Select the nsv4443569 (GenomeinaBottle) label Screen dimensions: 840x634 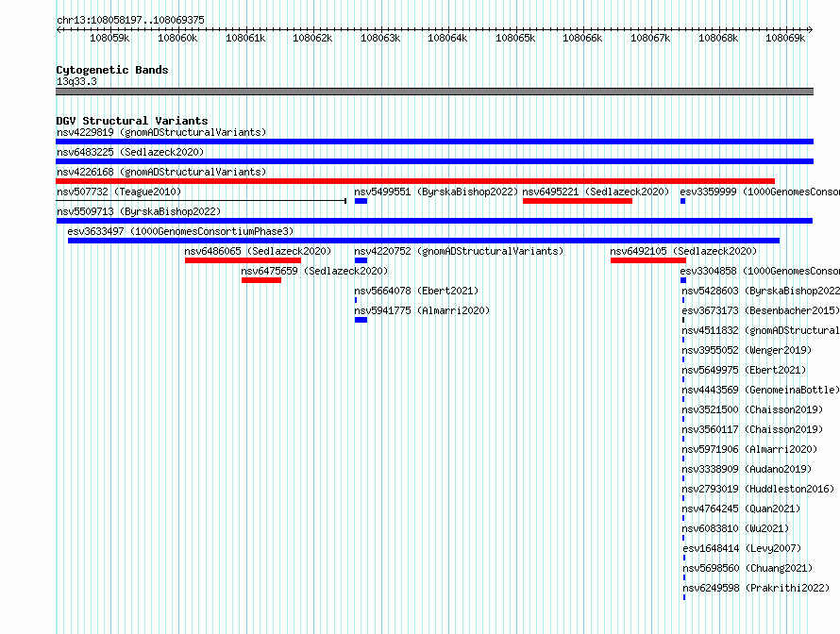point(761,390)
